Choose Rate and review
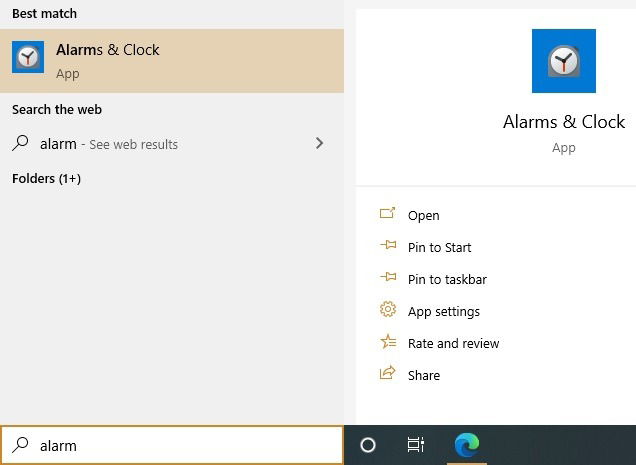Image resolution: width=636 pixels, height=465 pixels. (453, 343)
